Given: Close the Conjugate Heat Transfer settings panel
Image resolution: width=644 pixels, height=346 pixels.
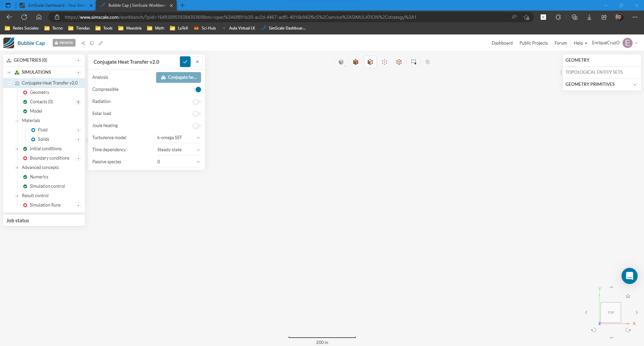Looking at the screenshot, I should click(x=197, y=62).
